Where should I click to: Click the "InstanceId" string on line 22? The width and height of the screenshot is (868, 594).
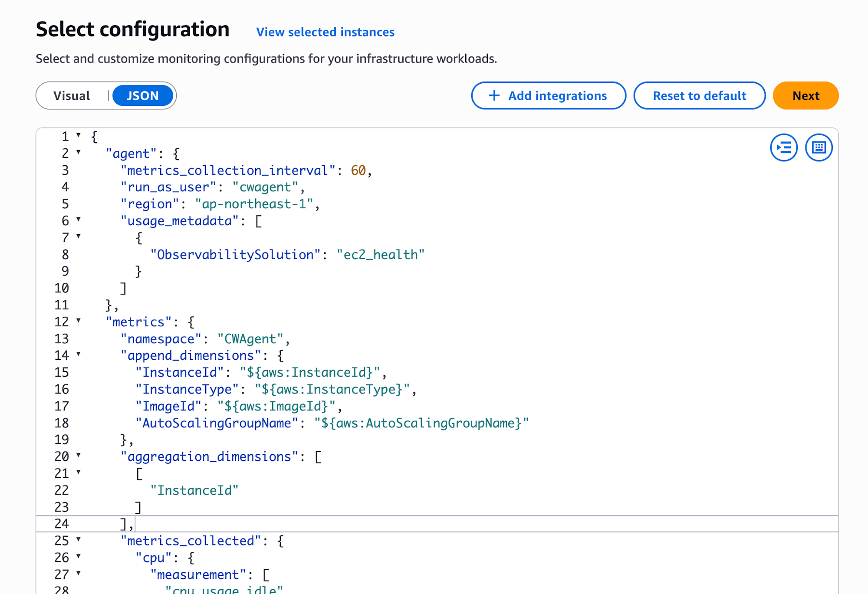(194, 491)
